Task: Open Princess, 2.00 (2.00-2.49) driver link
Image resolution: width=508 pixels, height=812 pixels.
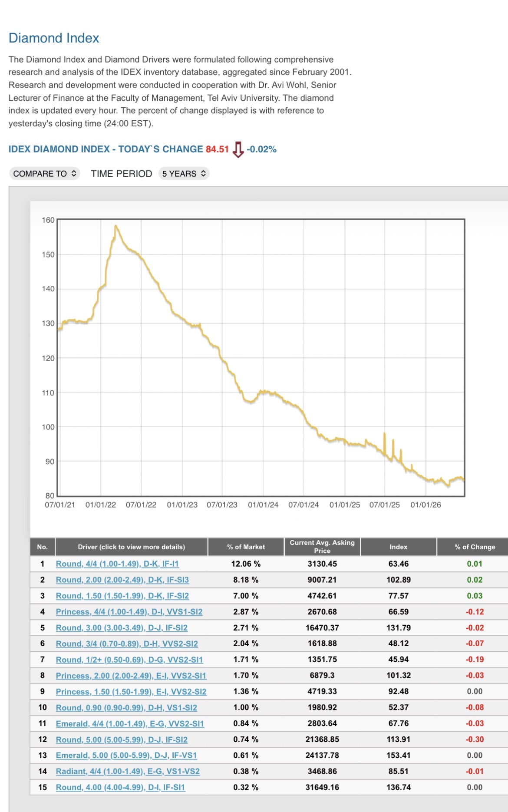Action: [x=131, y=676]
